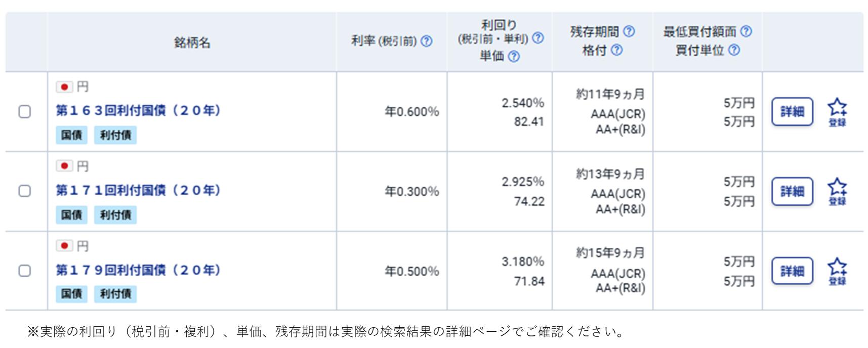868x348 pixels.
Task: Open help icon beside 単価 header
Action: coord(514,56)
